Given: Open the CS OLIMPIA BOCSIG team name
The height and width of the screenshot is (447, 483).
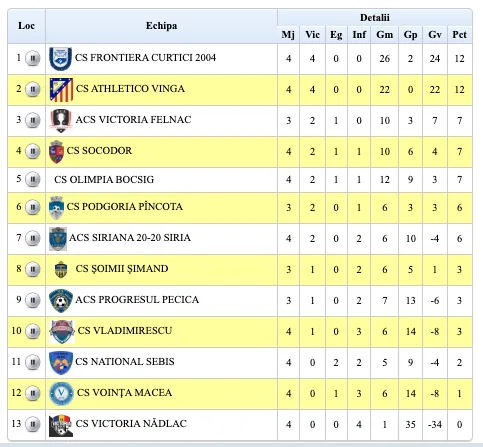Looking at the screenshot, I should (x=104, y=180).
